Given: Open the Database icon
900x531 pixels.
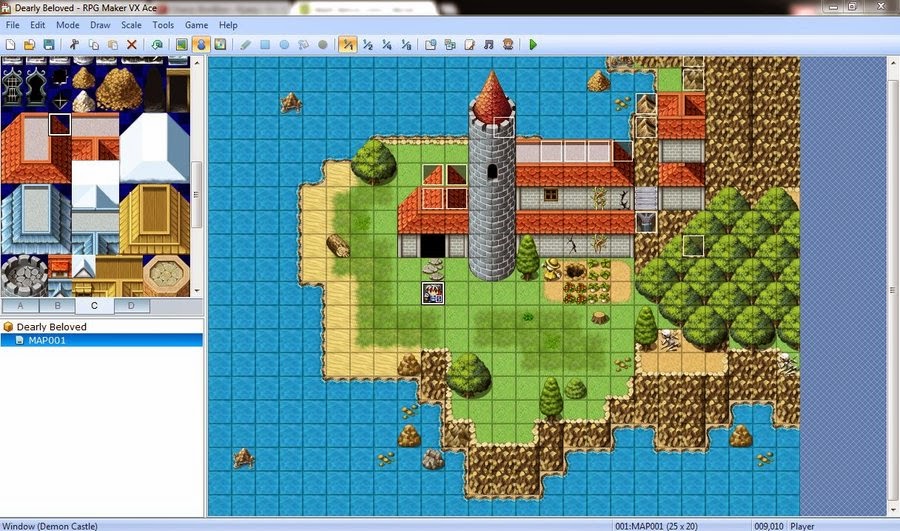Looking at the screenshot, I should (430, 44).
